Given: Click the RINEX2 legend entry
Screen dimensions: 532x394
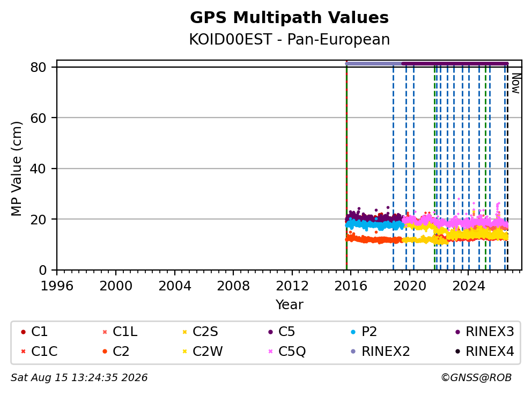Looking at the screenshot, I should click(x=380, y=352).
